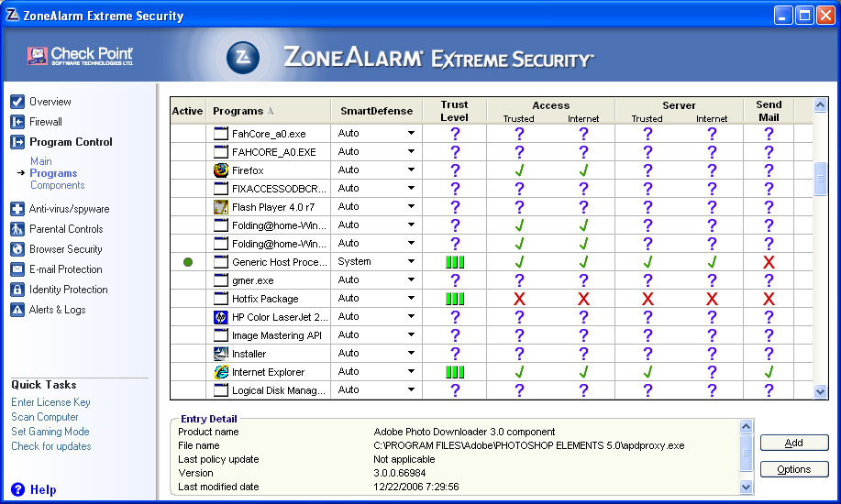Open SmartDefense dropdown for FahCore_a0.exe
This screenshot has width=841, height=504.
pos(411,133)
